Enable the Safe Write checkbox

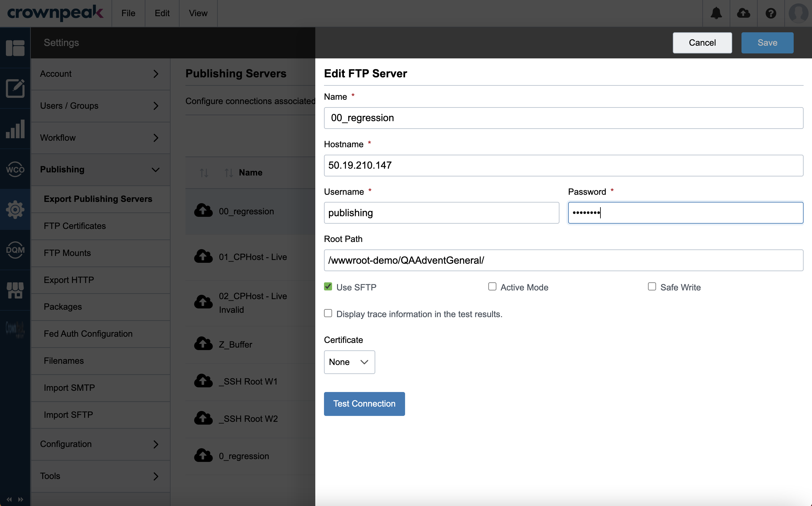pyautogui.click(x=652, y=286)
